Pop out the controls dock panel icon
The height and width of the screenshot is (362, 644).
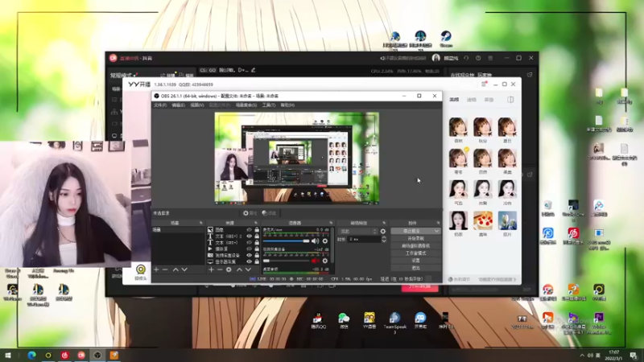click(438, 223)
